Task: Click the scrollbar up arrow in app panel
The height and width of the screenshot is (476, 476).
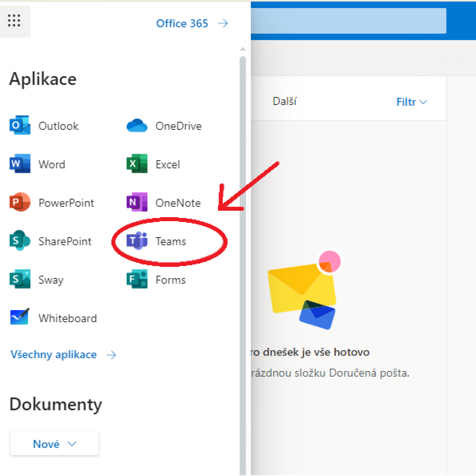Action: [x=243, y=49]
